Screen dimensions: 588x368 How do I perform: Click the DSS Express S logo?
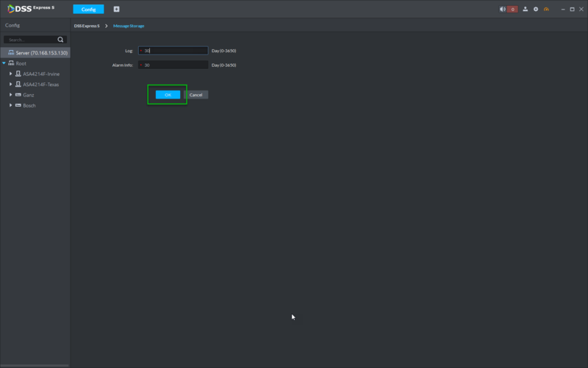pyautogui.click(x=31, y=8)
